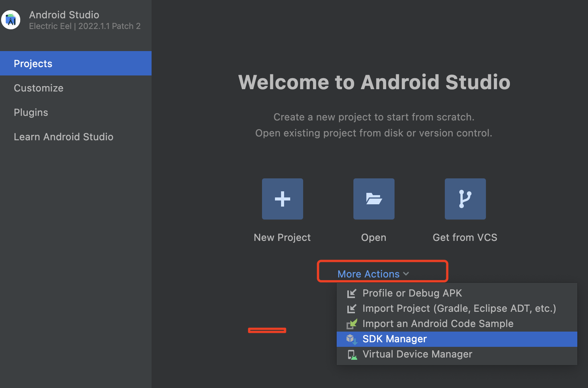Click the Get from VCS branch icon
Viewport: 588px width, 388px height.
pyautogui.click(x=465, y=199)
